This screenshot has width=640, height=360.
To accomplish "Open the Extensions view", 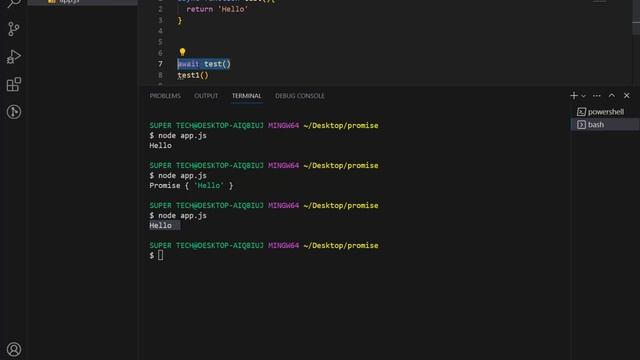I will tap(13, 84).
